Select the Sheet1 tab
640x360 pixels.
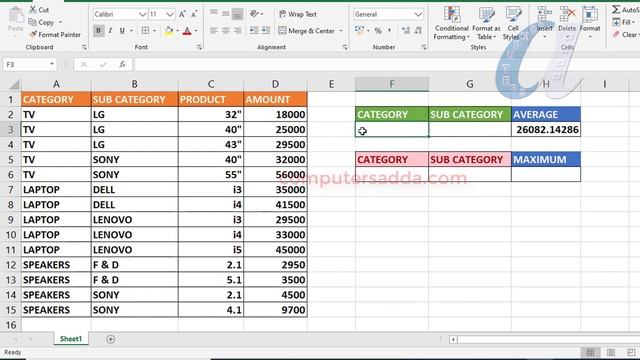(71, 339)
